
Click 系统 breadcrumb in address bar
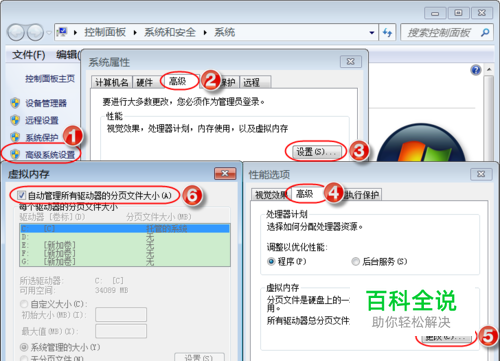coord(225,32)
